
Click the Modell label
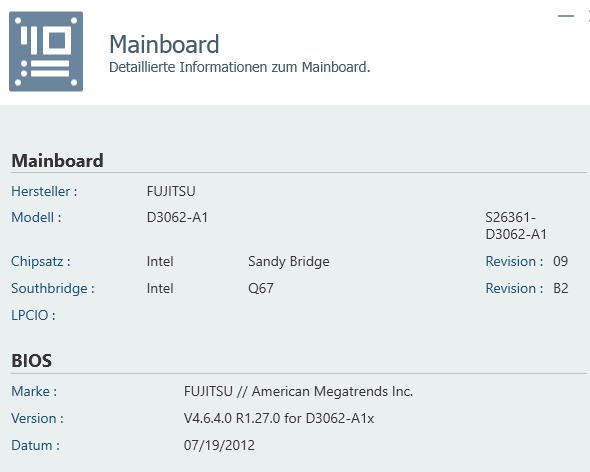[x=36, y=218]
